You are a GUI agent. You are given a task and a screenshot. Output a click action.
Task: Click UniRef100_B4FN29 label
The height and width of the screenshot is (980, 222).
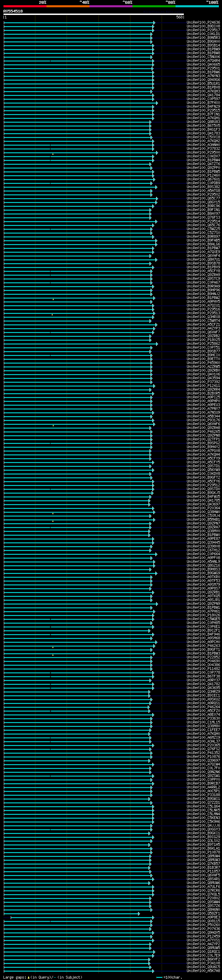(x=203, y=106)
